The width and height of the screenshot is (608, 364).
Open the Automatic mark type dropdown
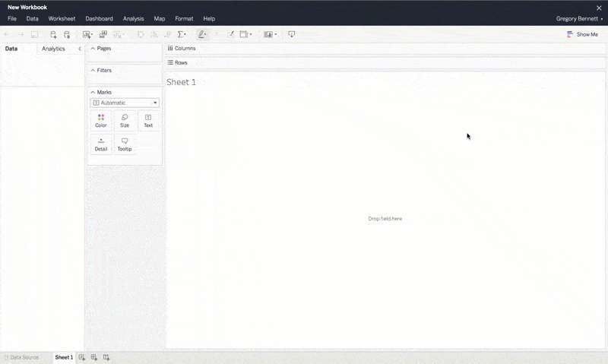[x=125, y=103]
